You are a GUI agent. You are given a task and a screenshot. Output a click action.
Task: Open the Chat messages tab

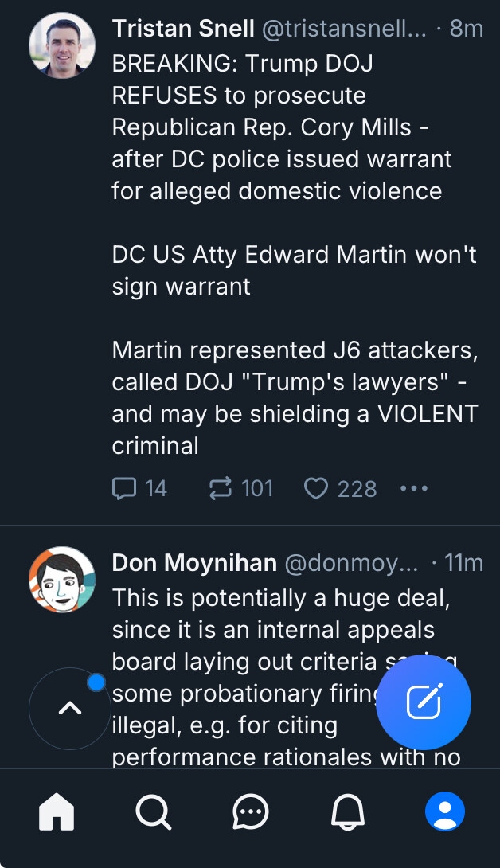click(251, 812)
